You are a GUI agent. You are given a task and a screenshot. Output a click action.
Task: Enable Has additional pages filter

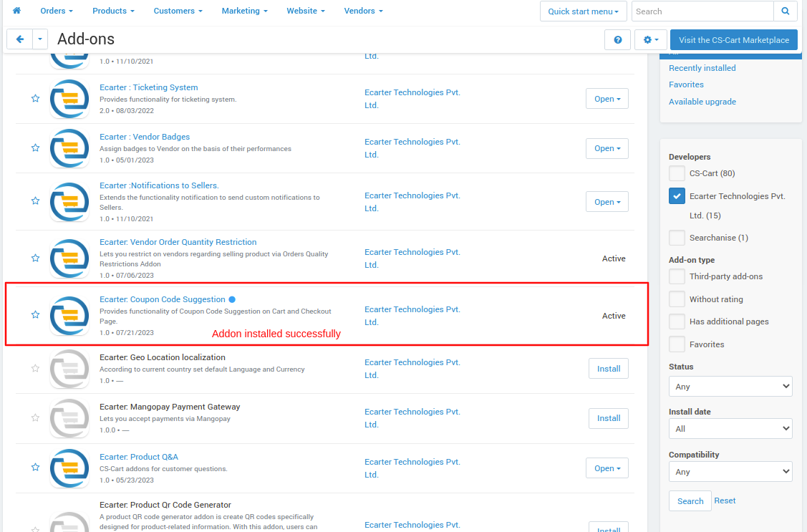point(677,321)
